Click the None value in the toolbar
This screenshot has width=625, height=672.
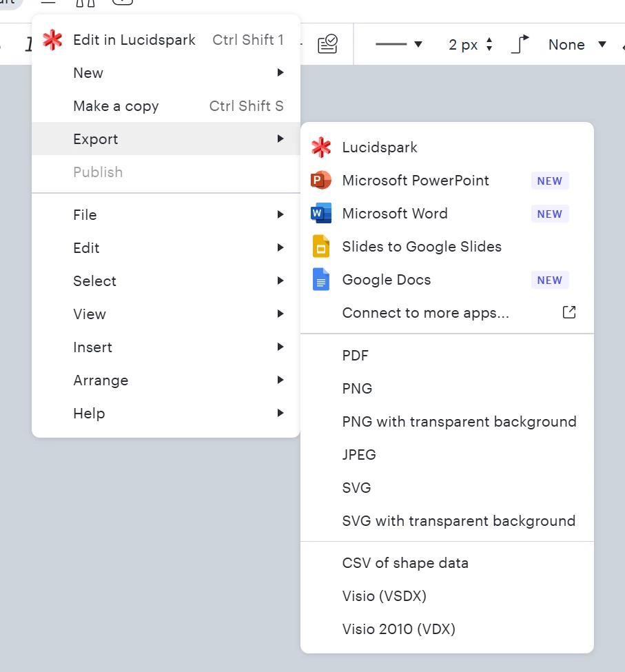tap(566, 45)
